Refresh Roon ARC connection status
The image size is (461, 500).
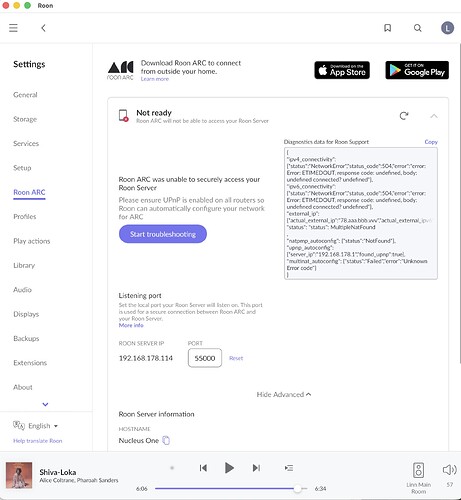point(404,116)
